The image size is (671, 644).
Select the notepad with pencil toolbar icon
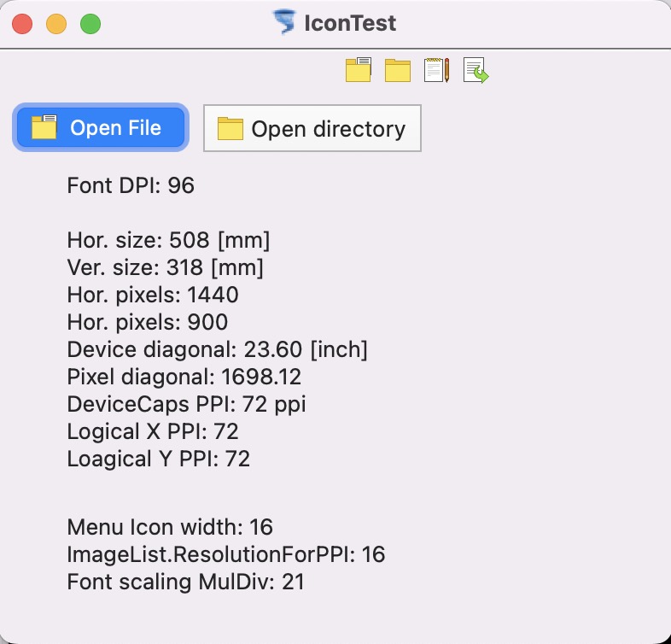(x=436, y=70)
